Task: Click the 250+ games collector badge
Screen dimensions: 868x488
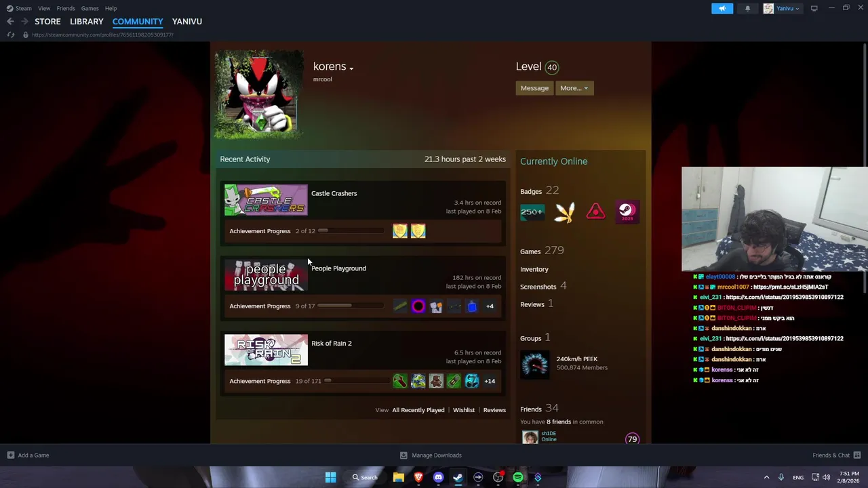Action: [532, 212]
